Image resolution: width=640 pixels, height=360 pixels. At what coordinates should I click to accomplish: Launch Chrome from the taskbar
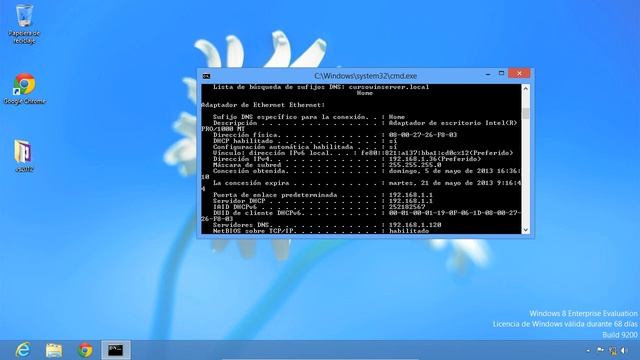tap(85, 350)
